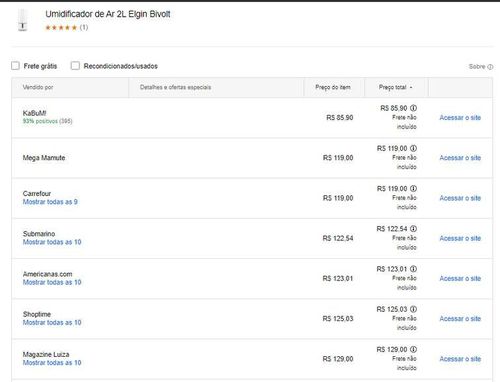This screenshot has width=500, height=382.
Task: Go to Shoptime via Acessar o site
Action: (460, 319)
